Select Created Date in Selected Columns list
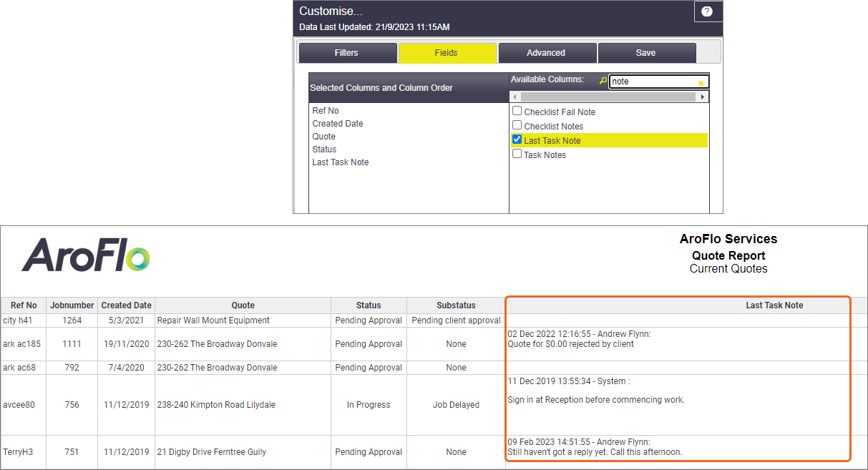The height and width of the screenshot is (470, 868). point(338,124)
